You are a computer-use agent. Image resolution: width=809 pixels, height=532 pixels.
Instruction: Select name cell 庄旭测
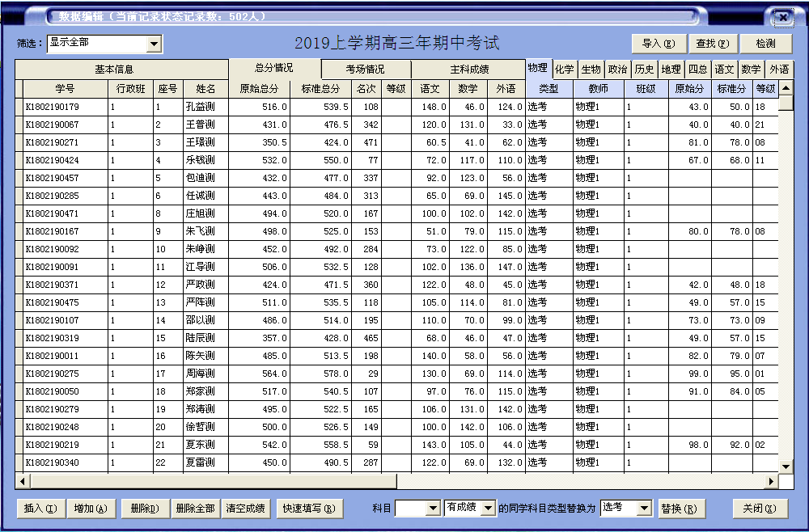click(205, 214)
